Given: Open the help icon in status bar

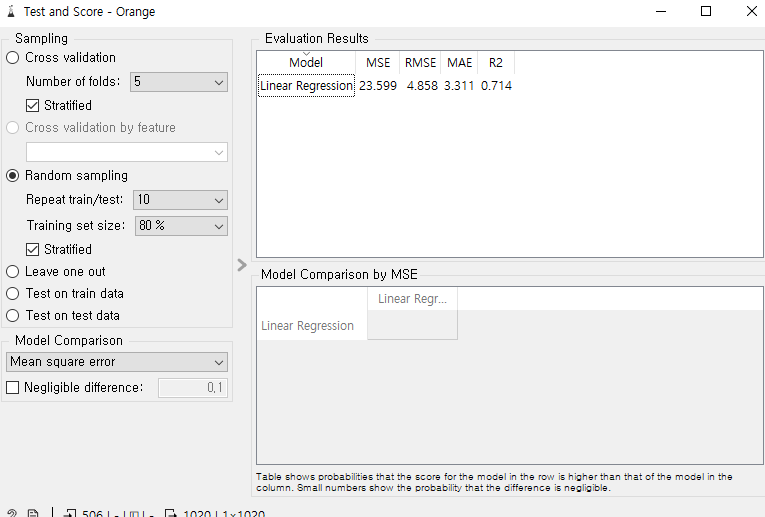Looking at the screenshot, I should click(x=11, y=514).
